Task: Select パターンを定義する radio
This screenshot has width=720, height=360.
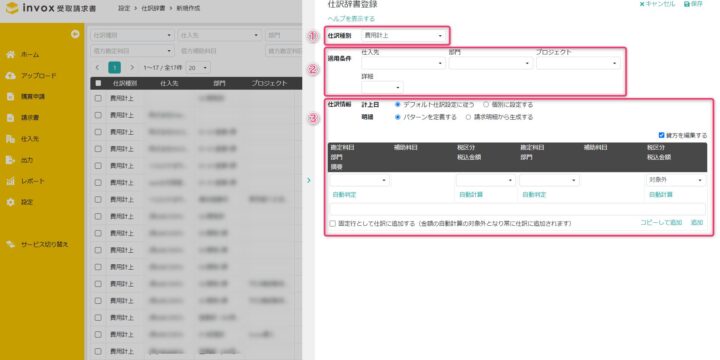Action: (x=398, y=117)
